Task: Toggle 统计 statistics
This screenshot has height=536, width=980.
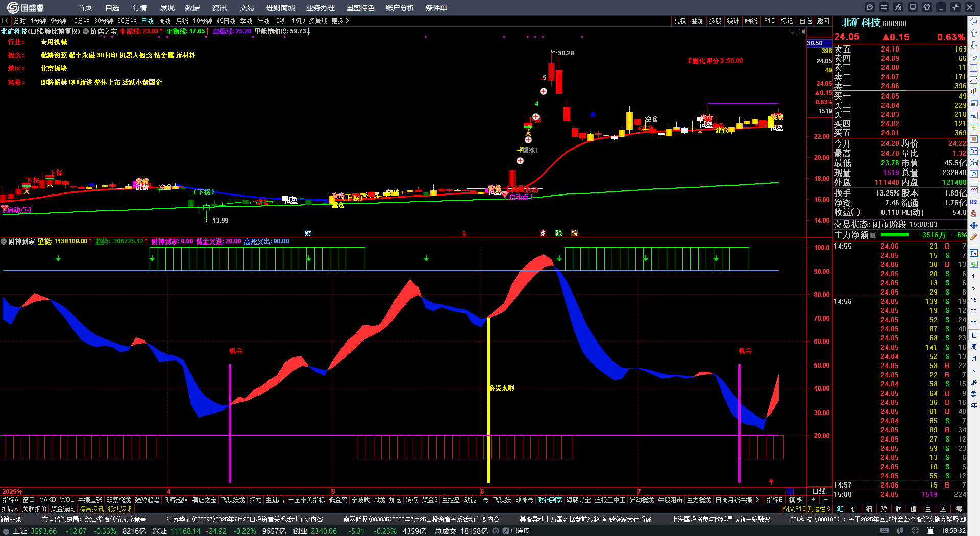Action: (733, 21)
